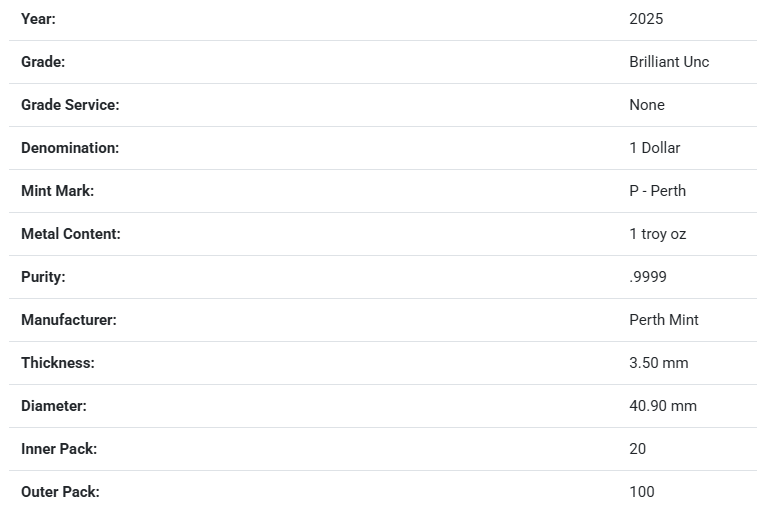This screenshot has width=757, height=521.
Task: Click the Manufacturer label
Action: click(x=69, y=320)
